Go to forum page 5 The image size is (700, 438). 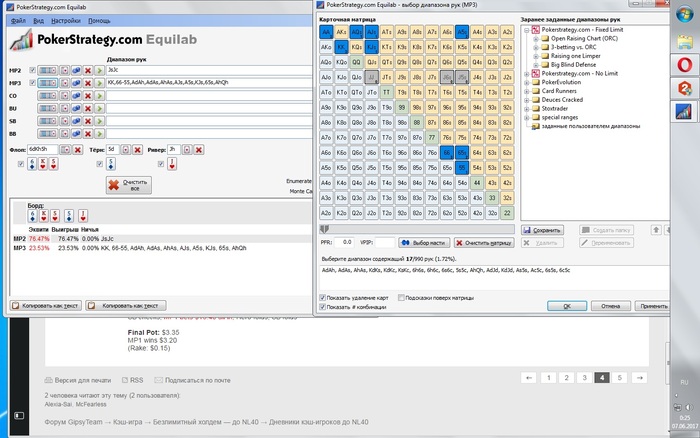coord(619,378)
